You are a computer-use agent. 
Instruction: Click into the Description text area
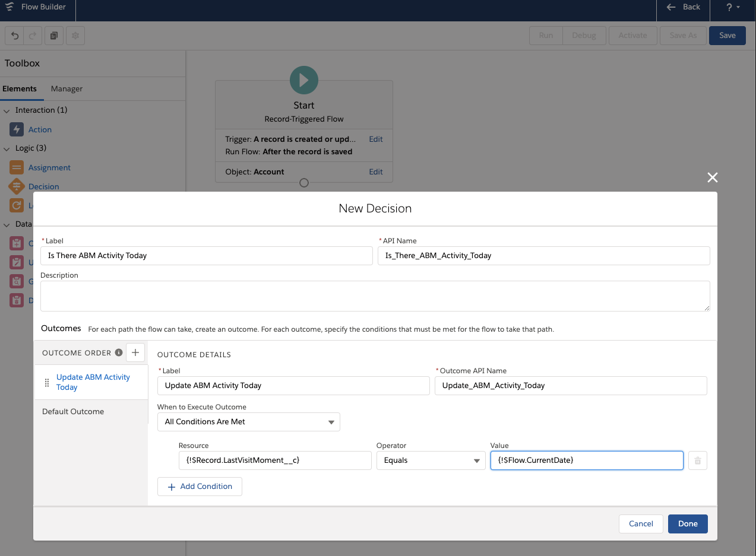coord(375,296)
